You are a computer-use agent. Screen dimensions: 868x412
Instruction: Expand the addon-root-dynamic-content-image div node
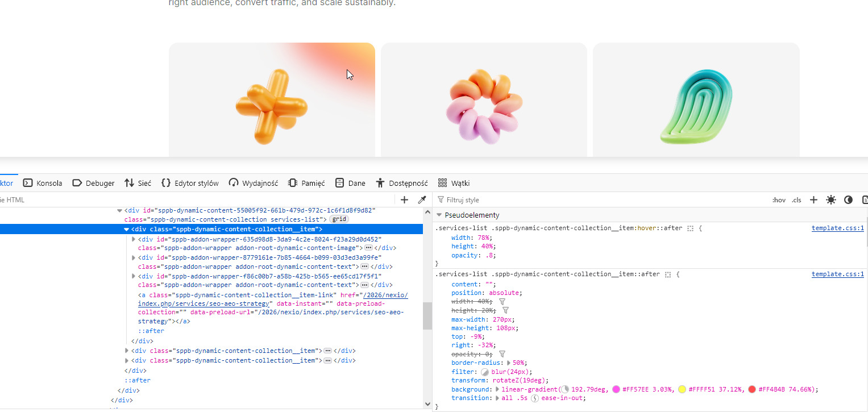click(134, 239)
